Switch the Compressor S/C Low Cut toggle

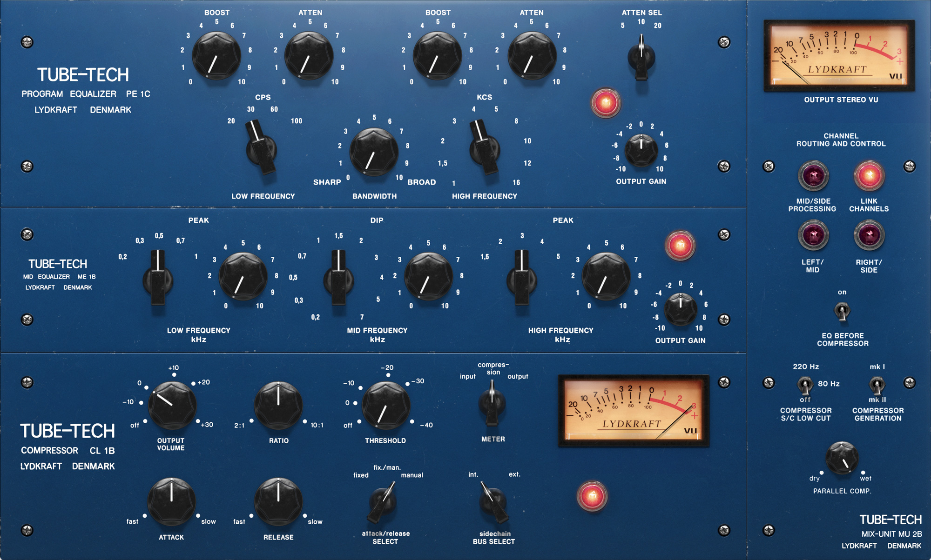pyautogui.click(x=805, y=385)
